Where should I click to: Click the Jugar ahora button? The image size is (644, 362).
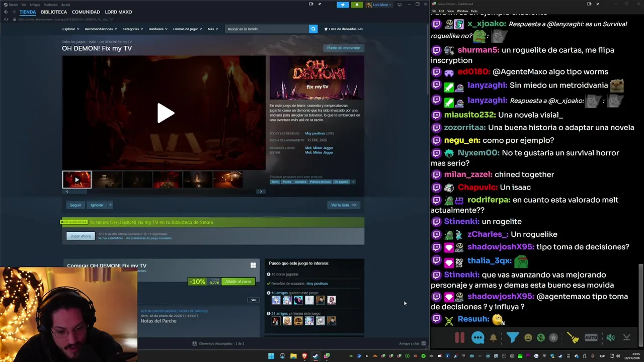pos(80,236)
